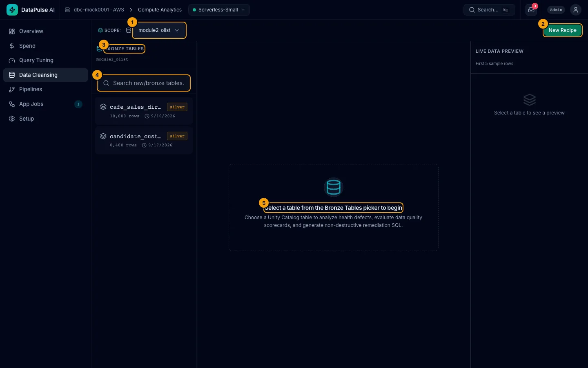This screenshot has height=368, width=588.
Task: Select the cafe_sales_dir… table name
Action: tap(136, 107)
